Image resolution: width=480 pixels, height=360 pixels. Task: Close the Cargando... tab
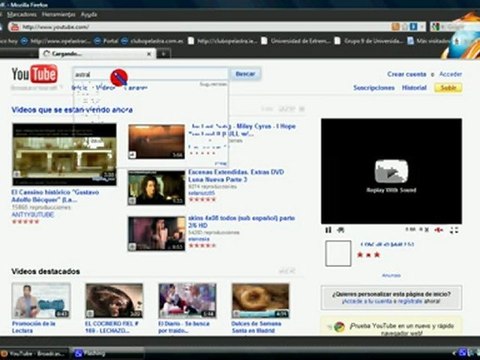click(x=149, y=54)
